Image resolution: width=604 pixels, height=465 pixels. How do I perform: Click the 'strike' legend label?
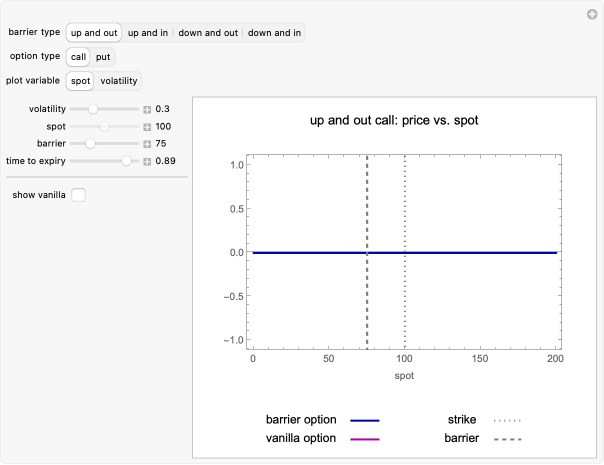coord(462,420)
